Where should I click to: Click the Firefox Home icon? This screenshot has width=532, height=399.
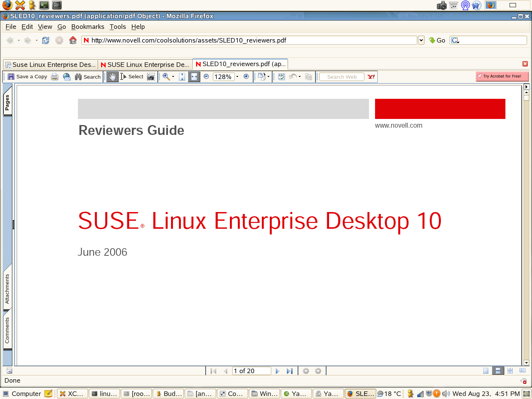pos(73,40)
